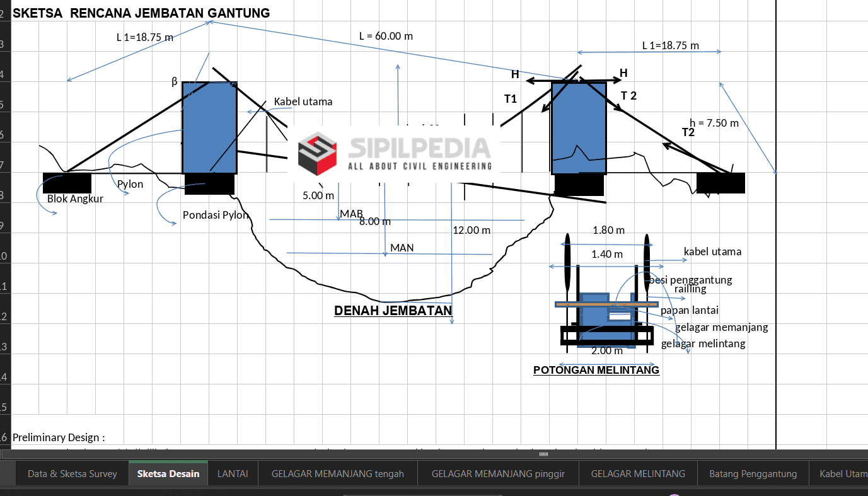The height and width of the screenshot is (496, 868).
Task: Click the far-left black anchor block shape
Action: coord(67,183)
